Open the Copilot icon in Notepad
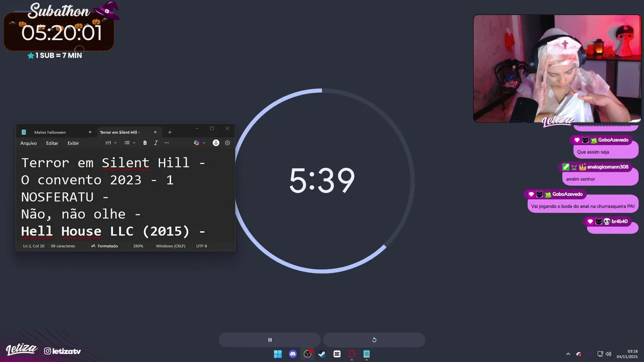644x362 pixels. pyautogui.click(x=196, y=143)
